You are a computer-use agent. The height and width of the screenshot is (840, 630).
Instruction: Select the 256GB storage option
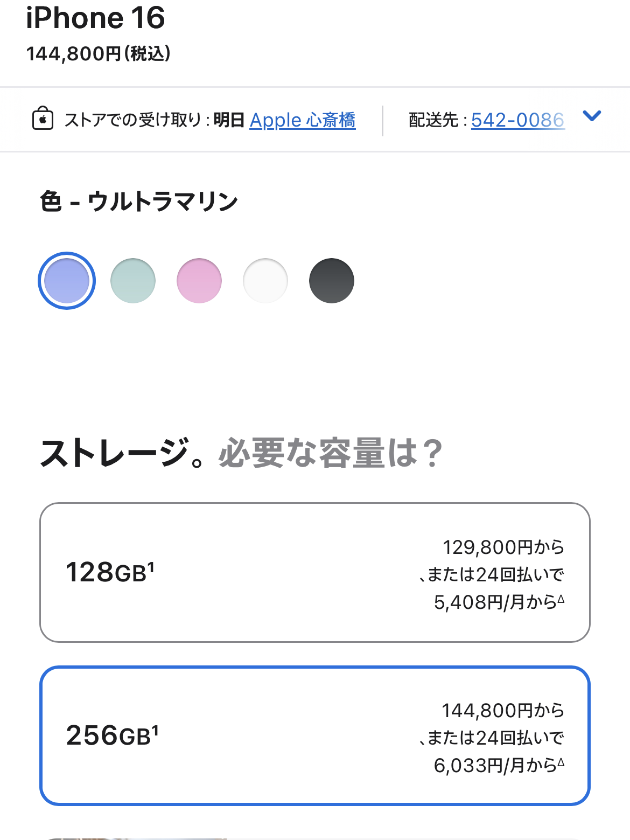[x=315, y=735]
